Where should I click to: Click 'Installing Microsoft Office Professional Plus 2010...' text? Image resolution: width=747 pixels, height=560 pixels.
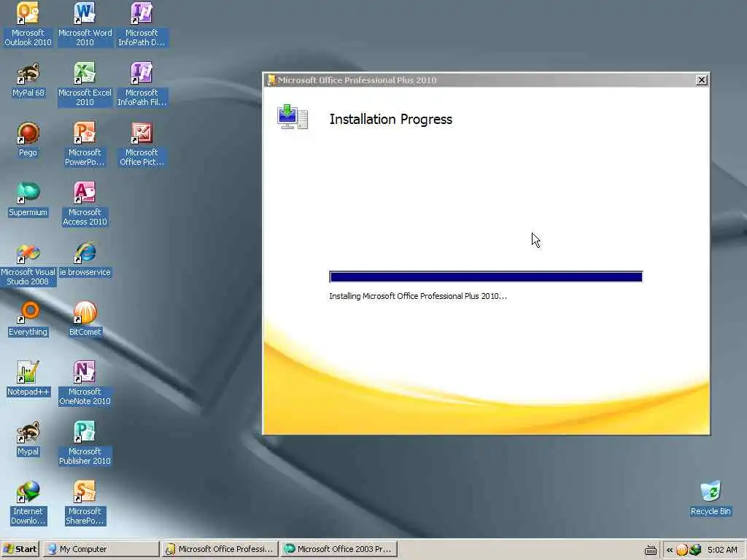click(418, 296)
